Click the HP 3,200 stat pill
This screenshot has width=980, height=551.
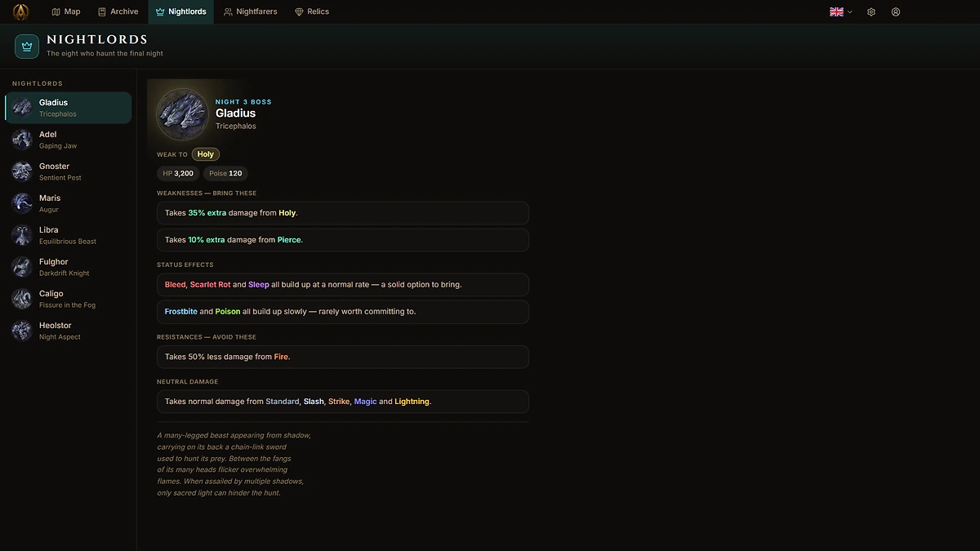coord(178,173)
